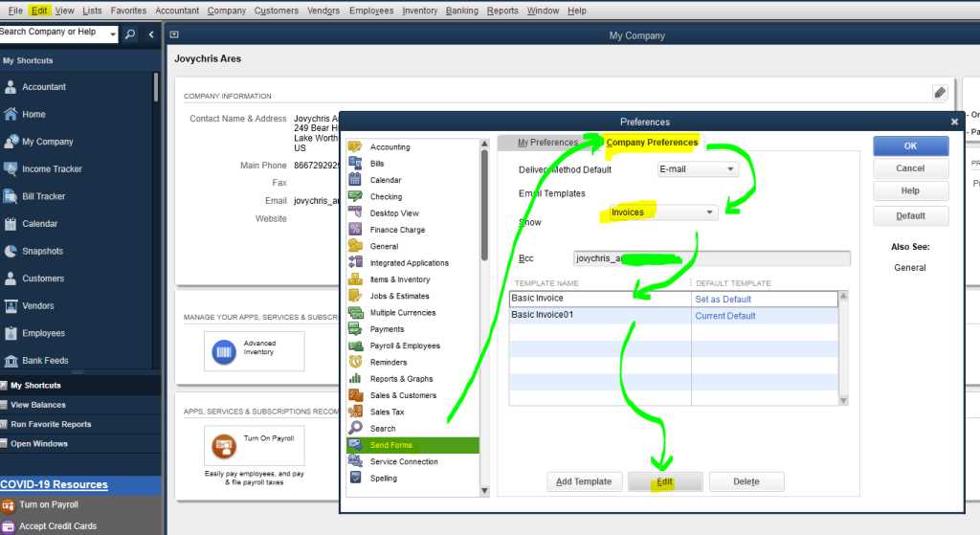Open Bank Feeds in the sidebar

coord(45,361)
